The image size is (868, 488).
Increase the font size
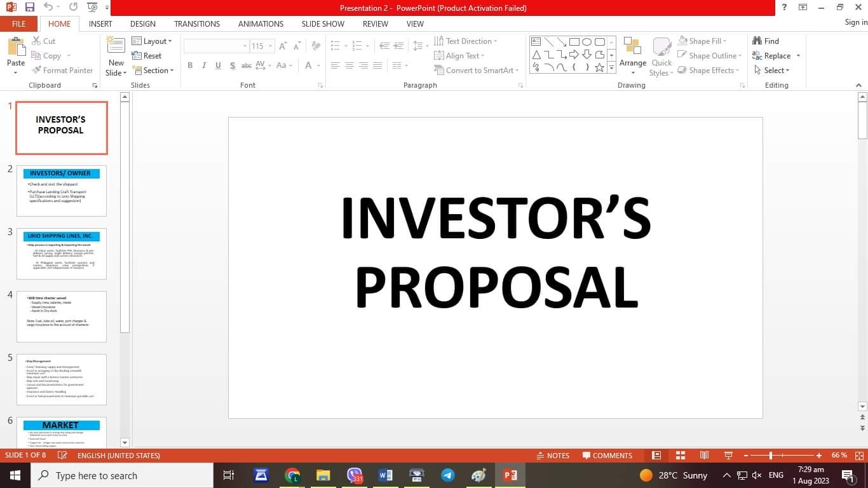(x=283, y=46)
